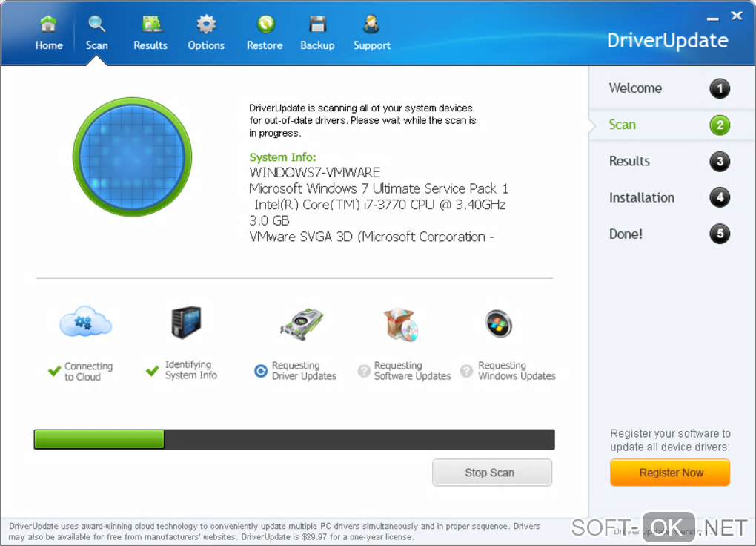The image size is (756, 546).
Task: Click the Identifying System Info green checkmark
Action: click(x=153, y=371)
